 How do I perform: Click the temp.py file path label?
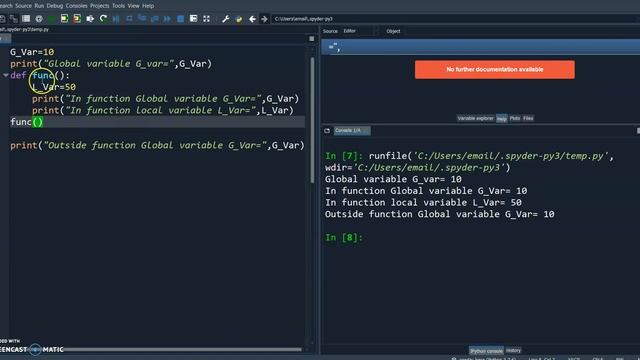coord(24,29)
